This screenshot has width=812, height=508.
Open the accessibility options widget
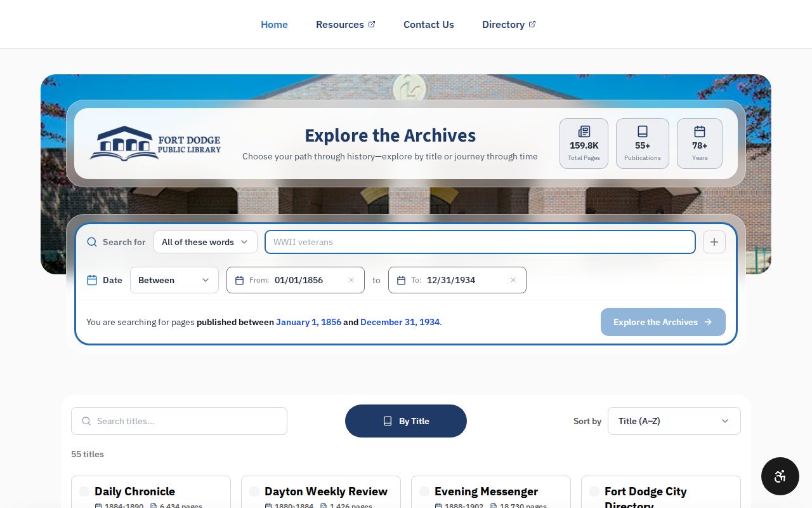click(780, 476)
